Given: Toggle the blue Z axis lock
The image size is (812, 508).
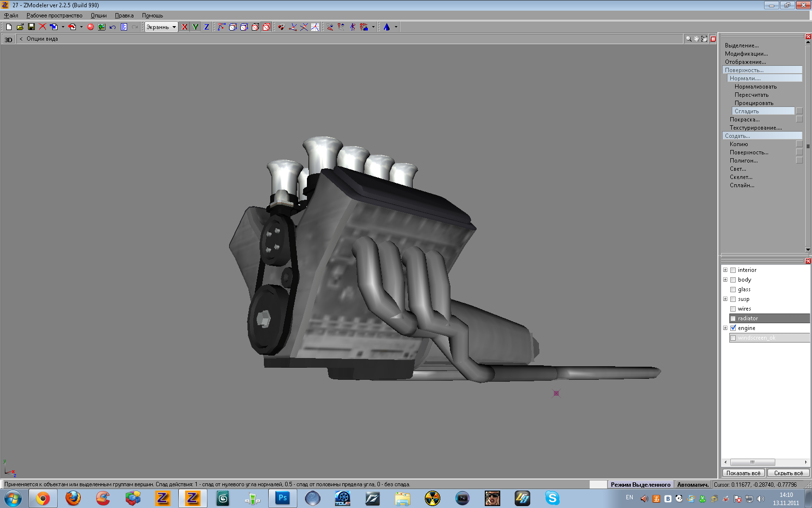Looking at the screenshot, I should (x=206, y=27).
